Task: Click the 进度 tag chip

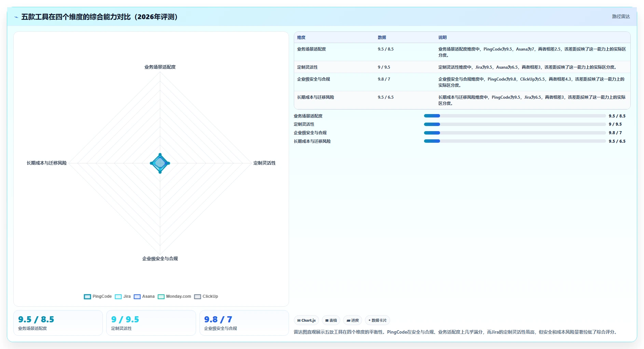Action: (x=353, y=320)
